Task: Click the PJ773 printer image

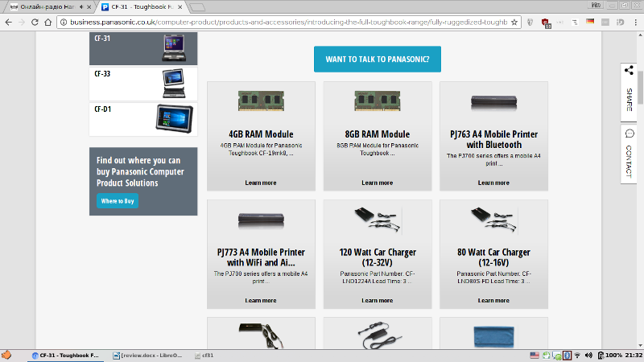Action: [x=261, y=220]
